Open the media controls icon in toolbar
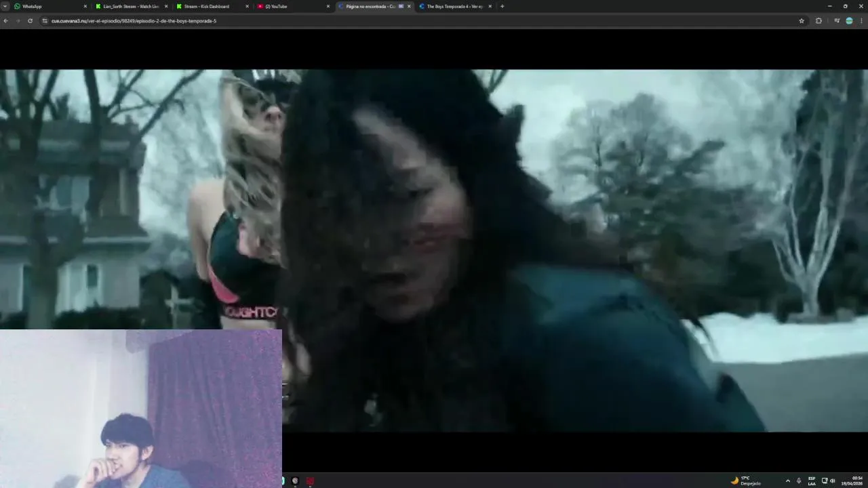The width and height of the screenshot is (868, 488). [x=837, y=21]
